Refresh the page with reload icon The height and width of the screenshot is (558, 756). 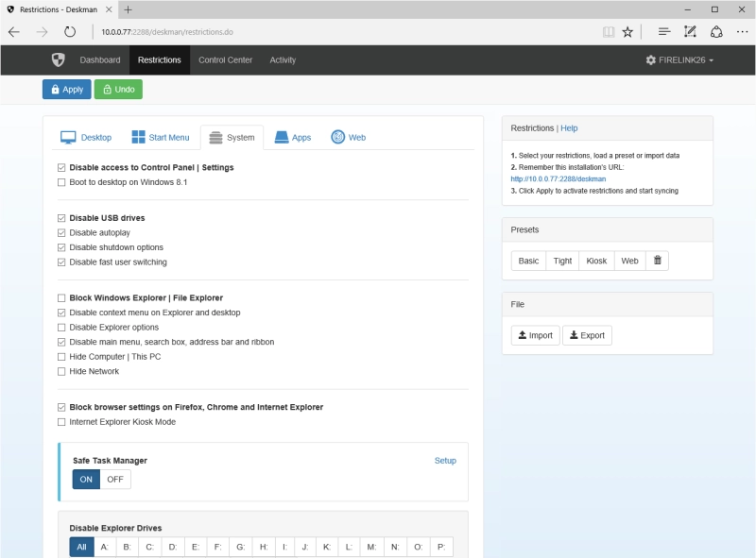pos(70,32)
